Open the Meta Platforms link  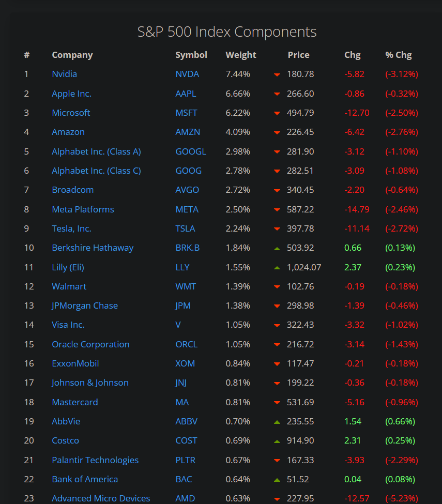tap(83, 209)
